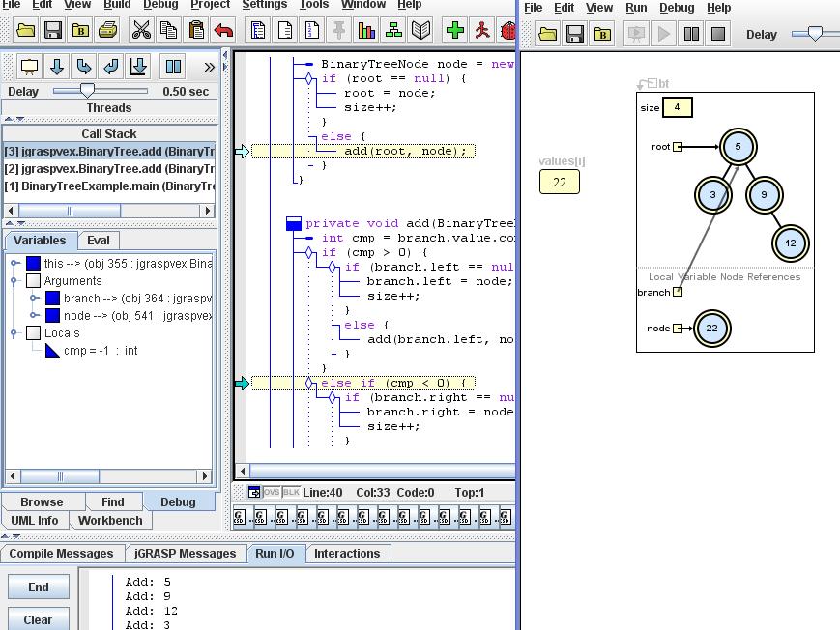Open the Run menu in the viewer window

636,8
